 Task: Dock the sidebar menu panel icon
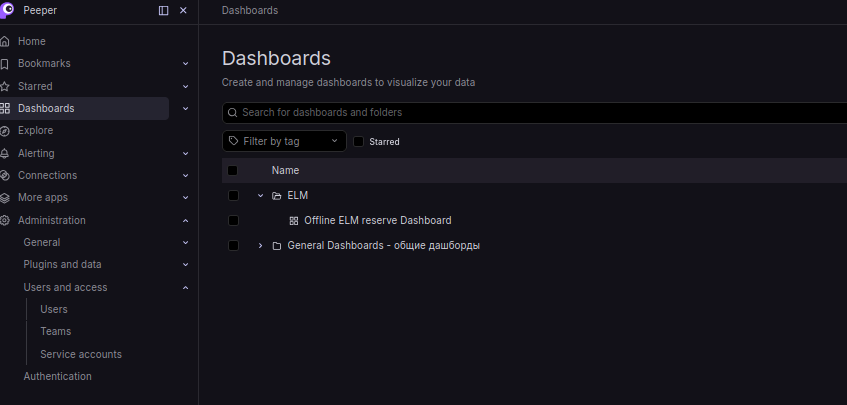coord(163,11)
